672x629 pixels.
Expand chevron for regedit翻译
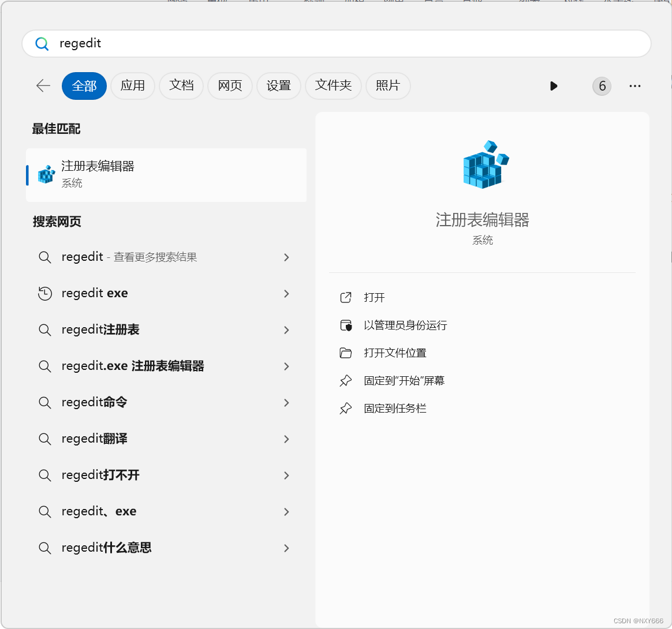(286, 439)
